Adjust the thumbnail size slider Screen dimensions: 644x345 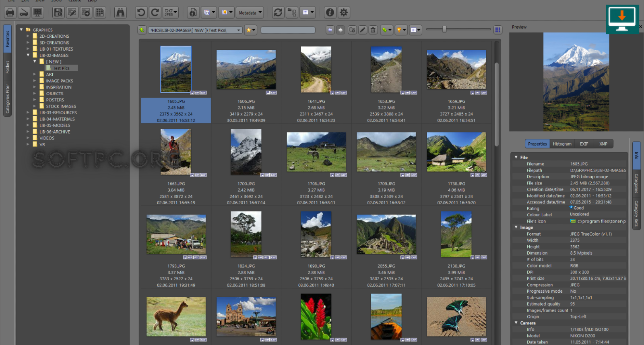pyautogui.click(x=444, y=29)
